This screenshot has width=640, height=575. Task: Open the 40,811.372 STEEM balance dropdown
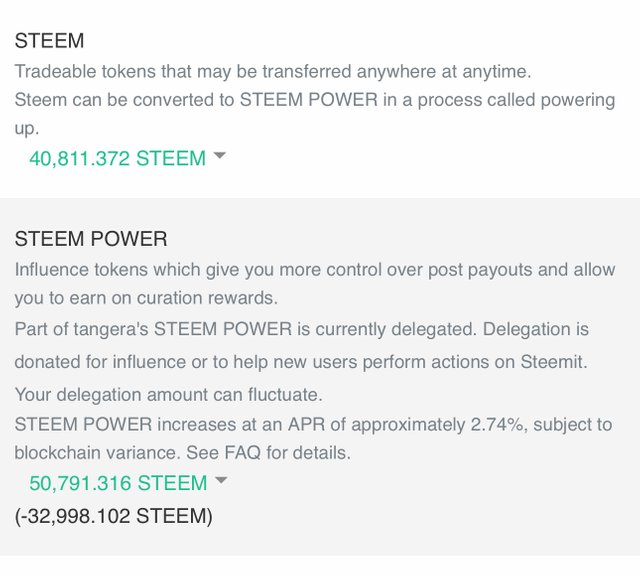(127, 158)
